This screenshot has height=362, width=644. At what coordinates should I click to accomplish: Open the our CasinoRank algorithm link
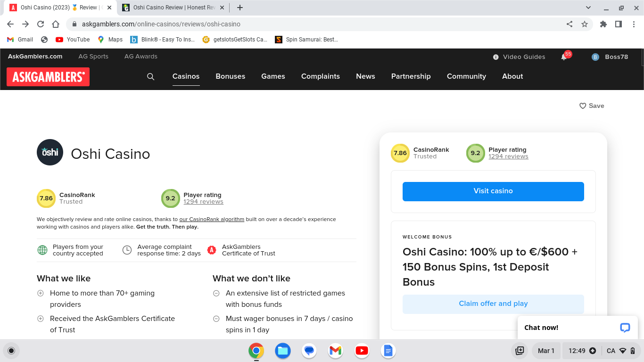coord(212,219)
